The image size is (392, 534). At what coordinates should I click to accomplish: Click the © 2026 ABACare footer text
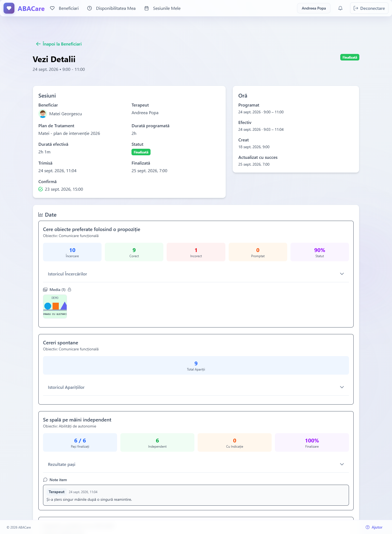tap(19, 527)
